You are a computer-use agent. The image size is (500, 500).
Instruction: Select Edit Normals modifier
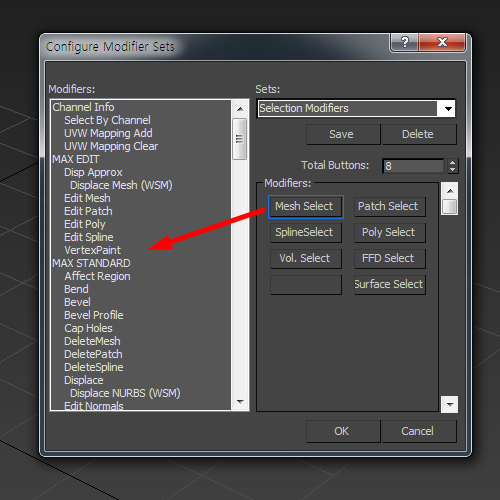click(x=94, y=405)
